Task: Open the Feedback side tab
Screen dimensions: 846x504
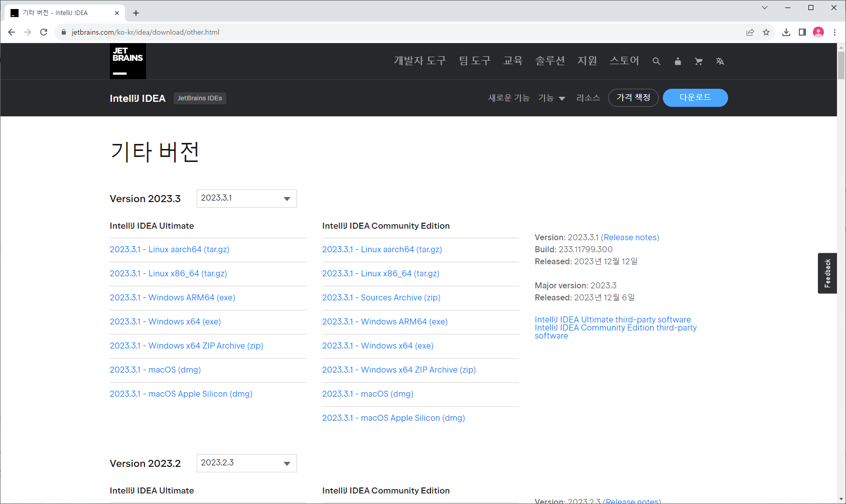Action: 827,273
